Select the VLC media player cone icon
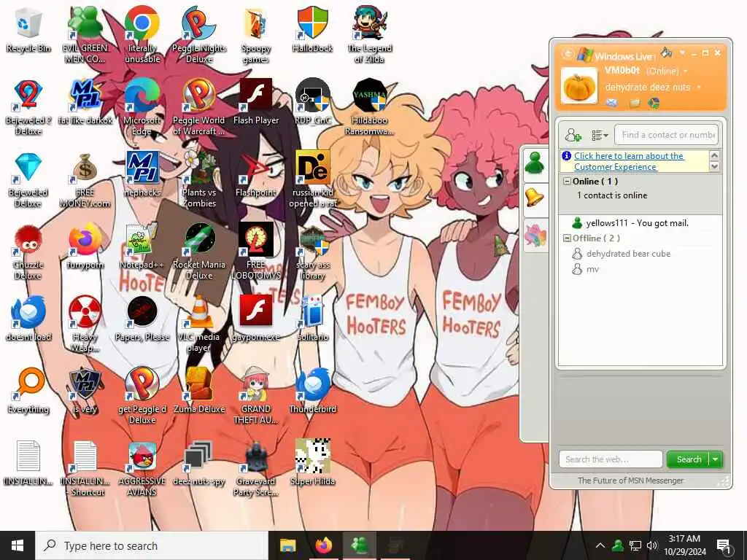 point(198,324)
